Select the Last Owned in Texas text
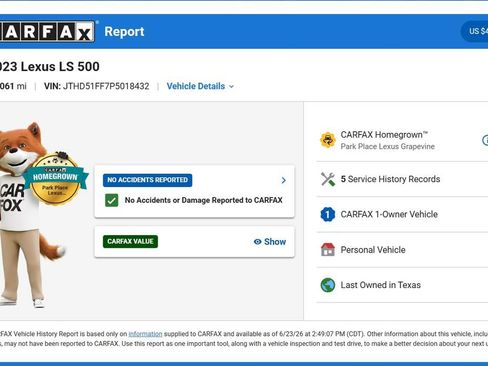 click(x=381, y=285)
